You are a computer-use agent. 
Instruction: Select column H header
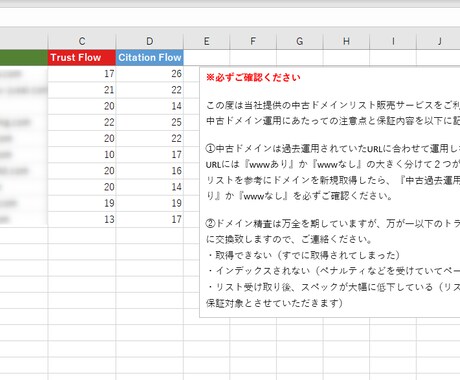(x=346, y=41)
